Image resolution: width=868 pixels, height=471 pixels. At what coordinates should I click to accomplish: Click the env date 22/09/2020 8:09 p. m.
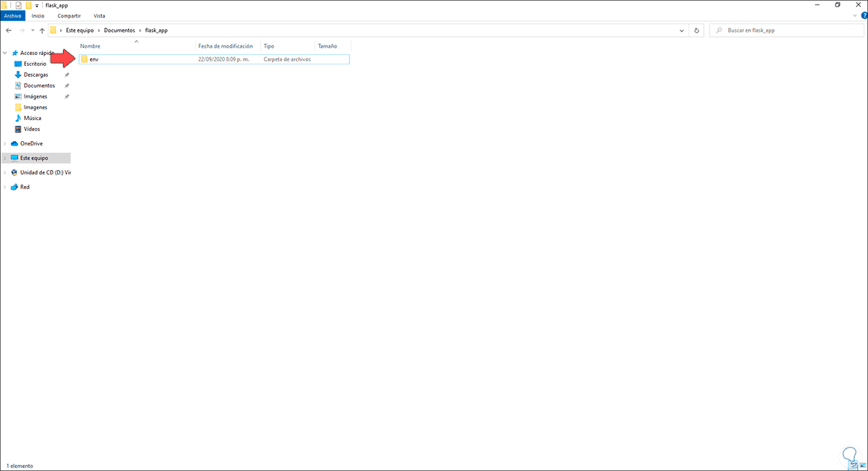click(x=224, y=59)
